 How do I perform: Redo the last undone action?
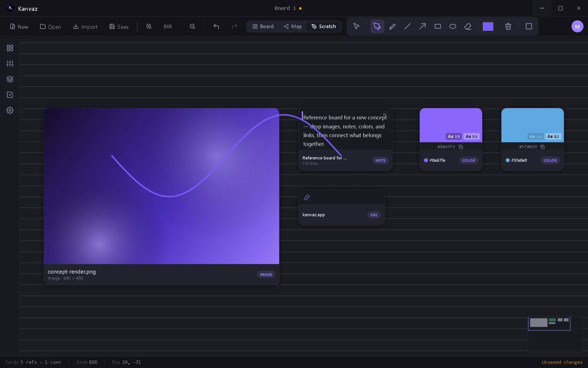click(x=235, y=26)
